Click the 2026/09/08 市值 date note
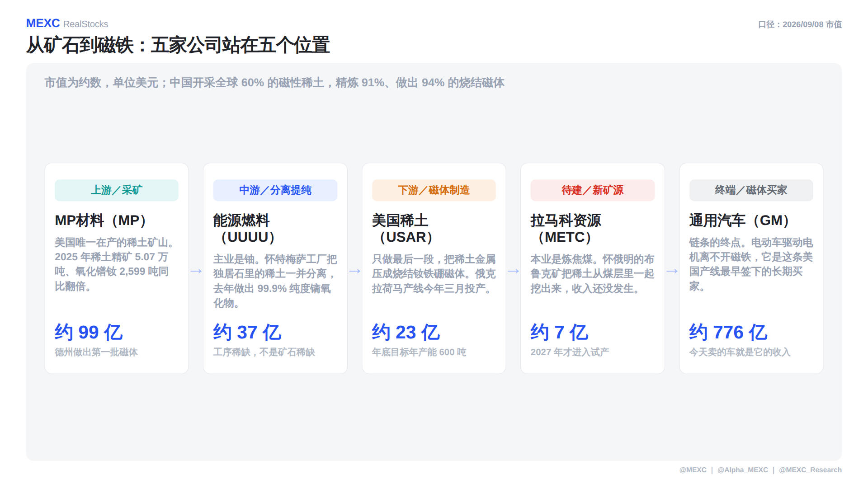Image resolution: width=868 pixels, height=488 pixels. [812, 24]
